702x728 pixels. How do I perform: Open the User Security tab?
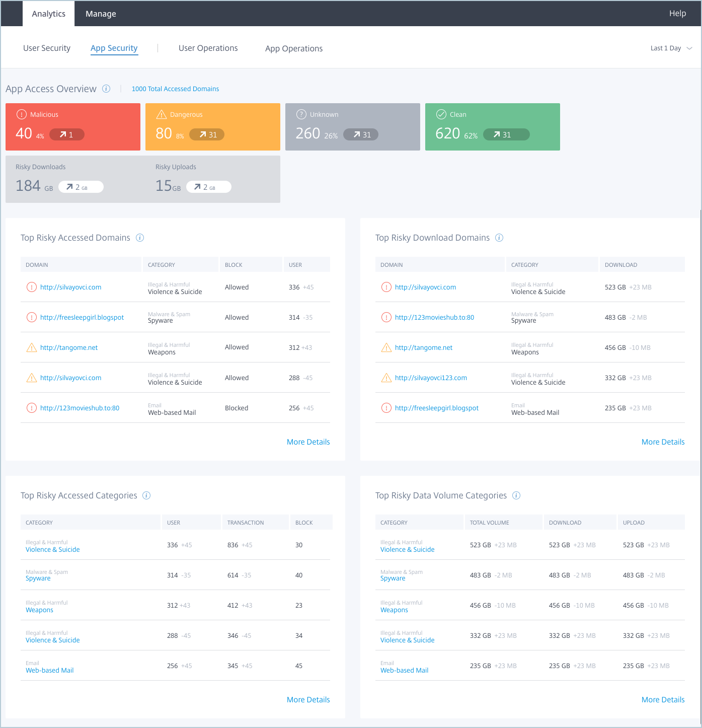[47, 48]
